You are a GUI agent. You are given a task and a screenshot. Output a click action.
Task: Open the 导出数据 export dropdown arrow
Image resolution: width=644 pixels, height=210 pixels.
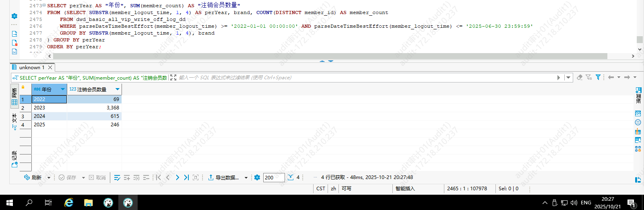[246, 177]
